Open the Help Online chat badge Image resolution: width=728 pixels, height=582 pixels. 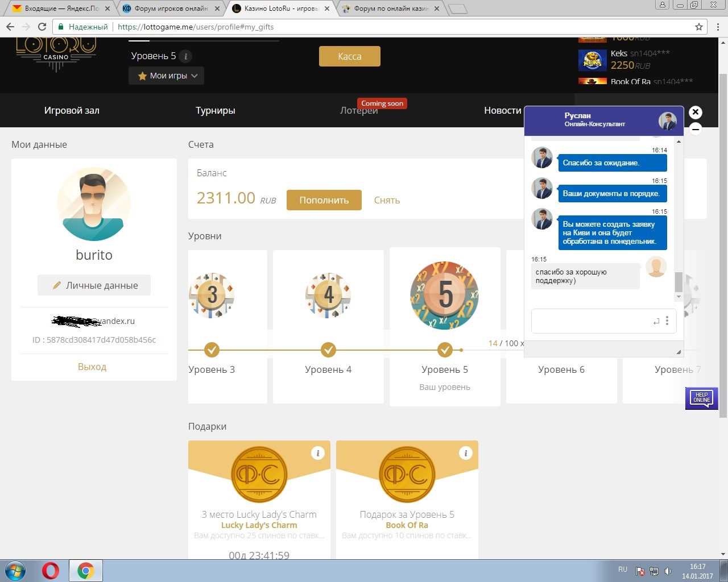click(701, 398)
